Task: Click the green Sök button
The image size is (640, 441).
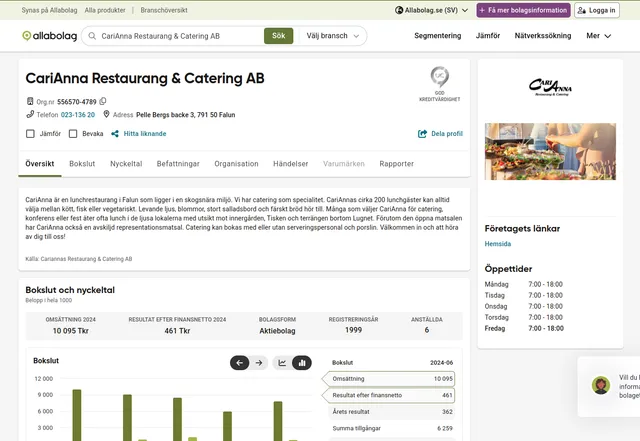Action: point(278,36)
